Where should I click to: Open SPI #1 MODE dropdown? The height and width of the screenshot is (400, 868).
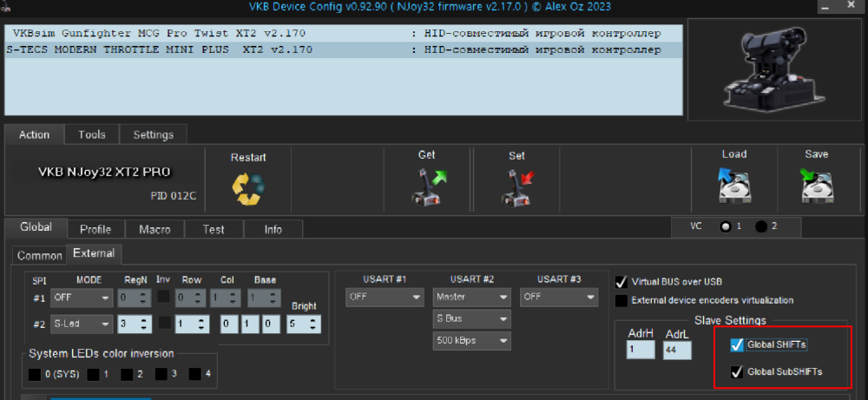82,298
